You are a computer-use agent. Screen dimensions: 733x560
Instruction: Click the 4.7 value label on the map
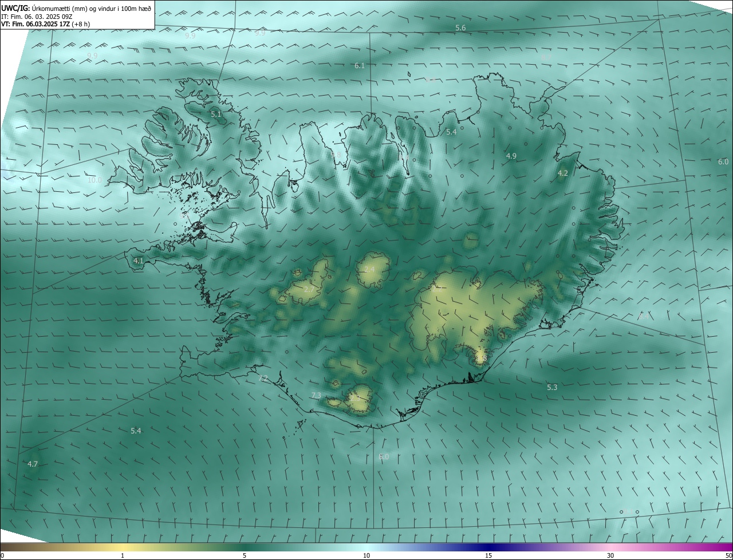point(33,464)
